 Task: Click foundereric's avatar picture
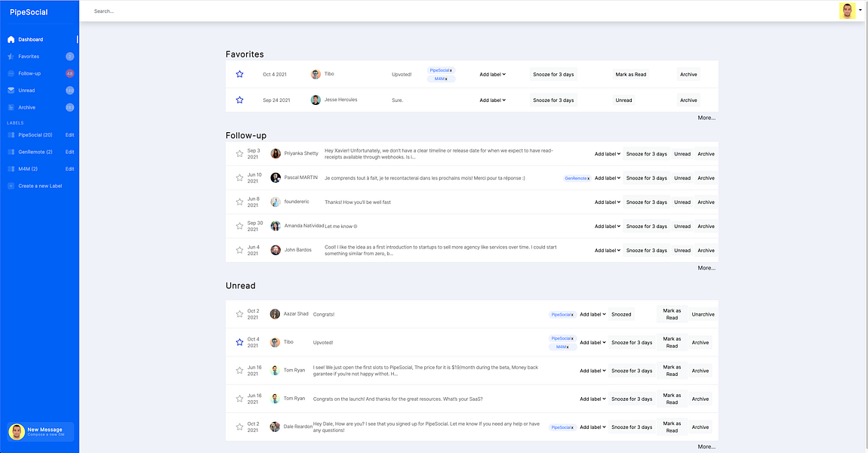click(x=275, y=202)
